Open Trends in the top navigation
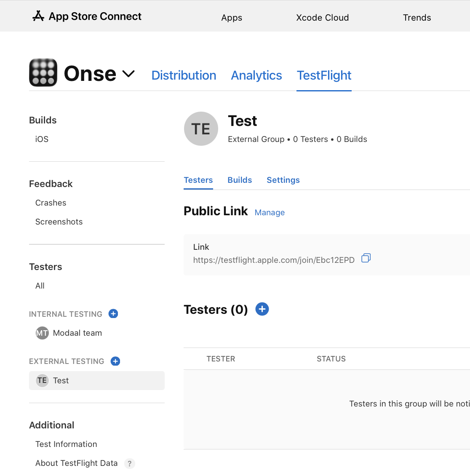This screenshot has height=476, width=470. (x=417, y=18)
